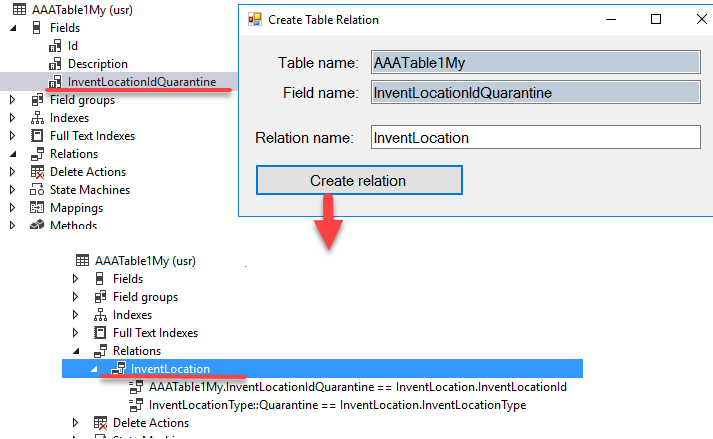The image size is (713, 439).
Task: Collapse Relations node in lower tree
Action: pyautogui.click(x=76, y=351)
